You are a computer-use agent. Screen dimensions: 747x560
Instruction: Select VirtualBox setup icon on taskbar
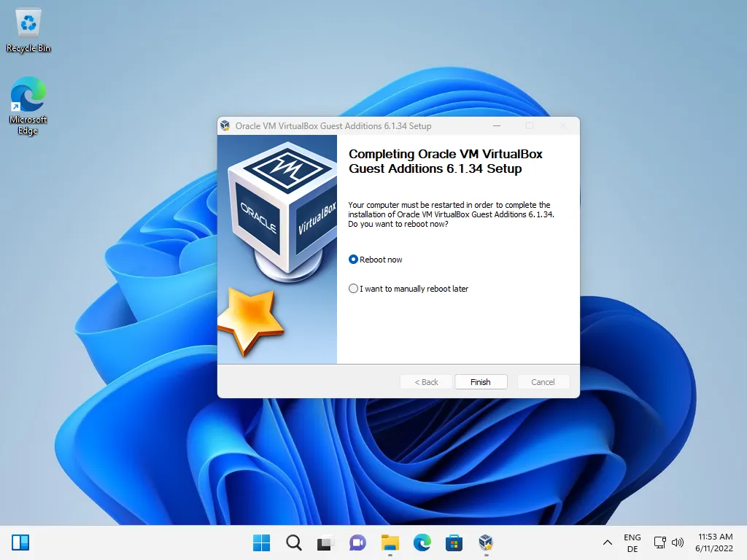click(x=486, y=542)
